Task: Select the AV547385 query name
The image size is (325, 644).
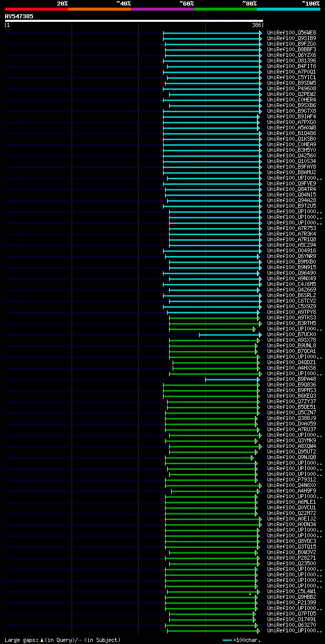Action: coord(19,16)
